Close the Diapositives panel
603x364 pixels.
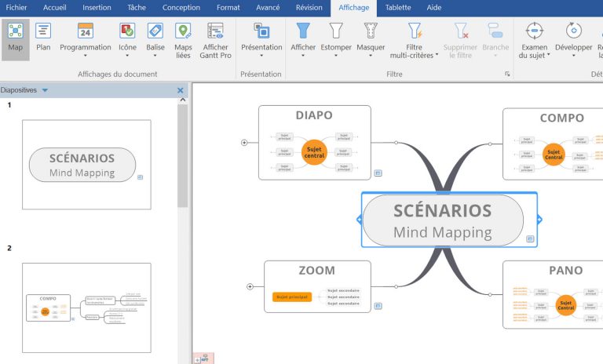click(181, 90)
